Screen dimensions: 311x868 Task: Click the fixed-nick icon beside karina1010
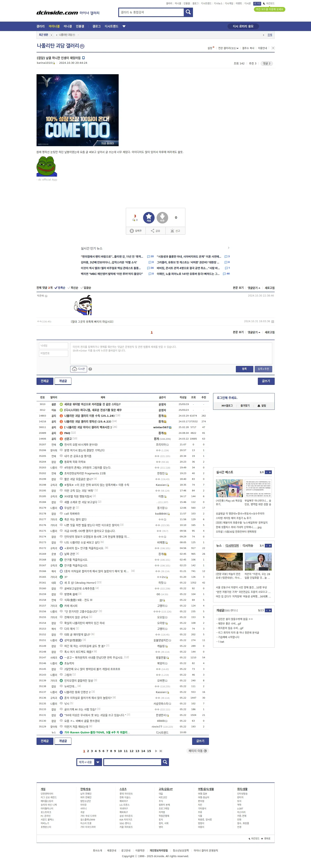[x=54, y=63]
